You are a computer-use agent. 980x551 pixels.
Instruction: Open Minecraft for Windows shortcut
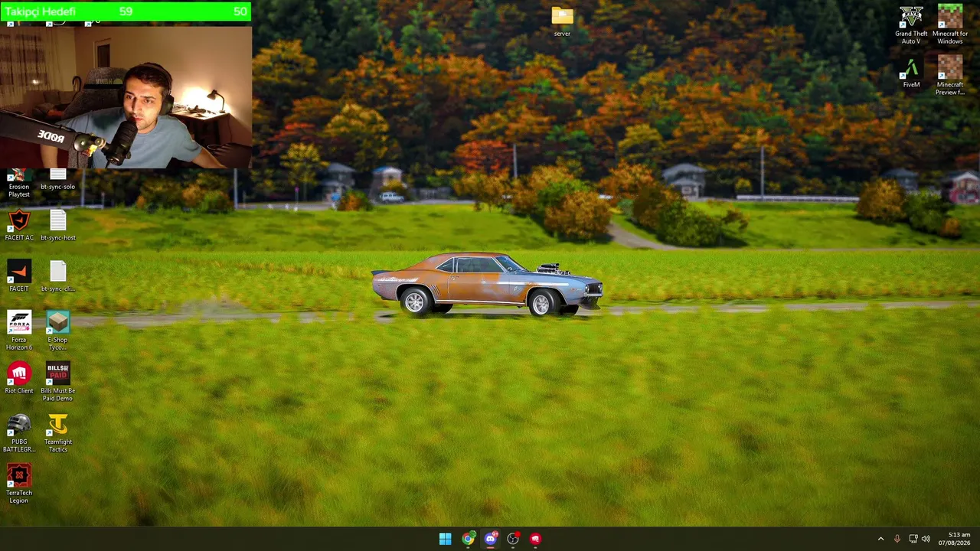(949, 25)
